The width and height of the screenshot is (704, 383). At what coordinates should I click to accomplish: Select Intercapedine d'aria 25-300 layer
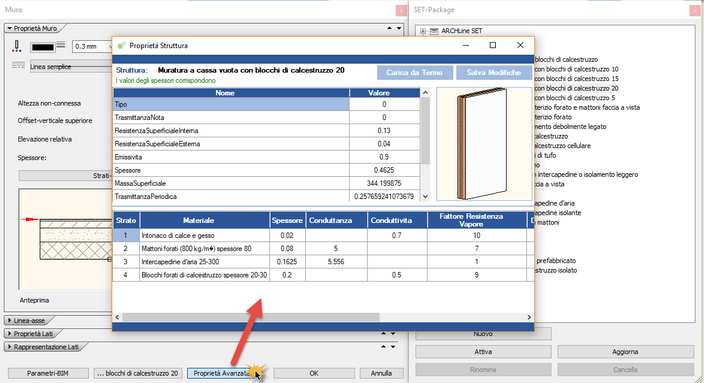(x=323, y=262)
